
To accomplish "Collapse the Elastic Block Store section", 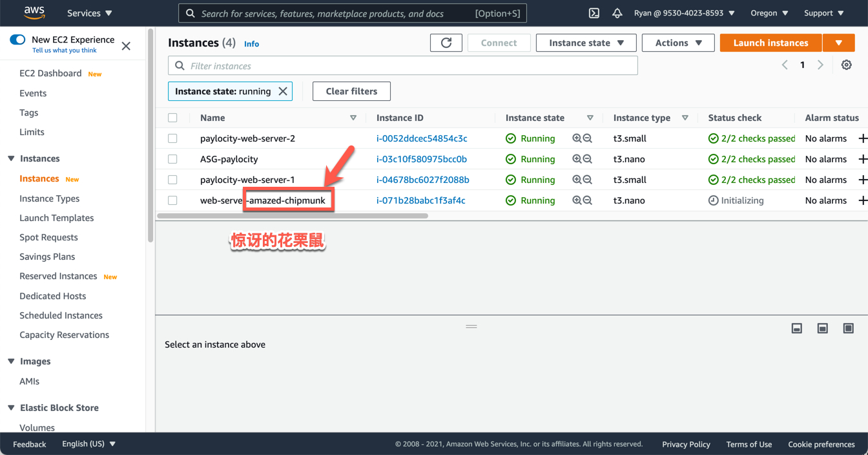I will pyautogui.click(x=11, y=408).
